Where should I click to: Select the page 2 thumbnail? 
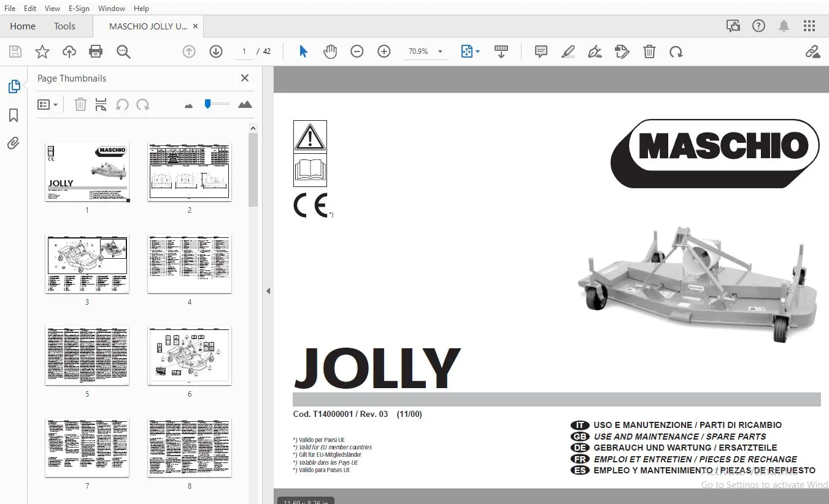(190, 172)
